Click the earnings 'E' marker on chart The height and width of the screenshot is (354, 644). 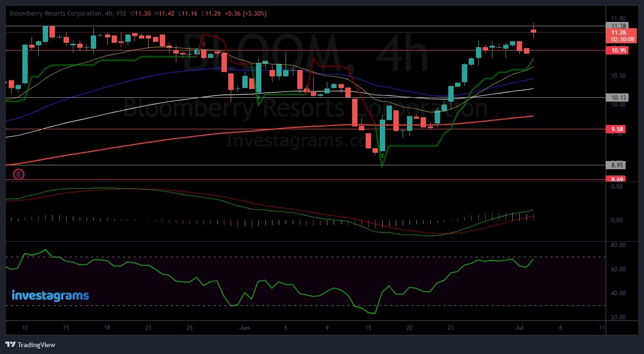coord(18,174)
